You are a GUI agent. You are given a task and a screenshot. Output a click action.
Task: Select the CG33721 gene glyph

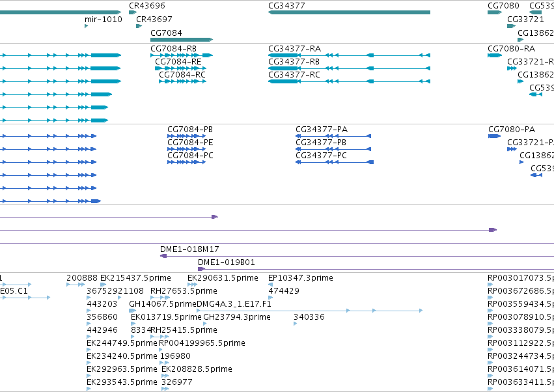tap(511, 26)
